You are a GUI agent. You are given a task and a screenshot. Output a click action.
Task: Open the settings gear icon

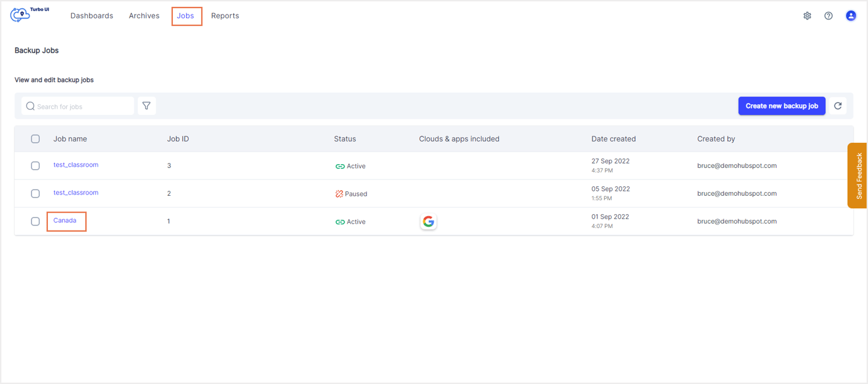click(807, 15)
